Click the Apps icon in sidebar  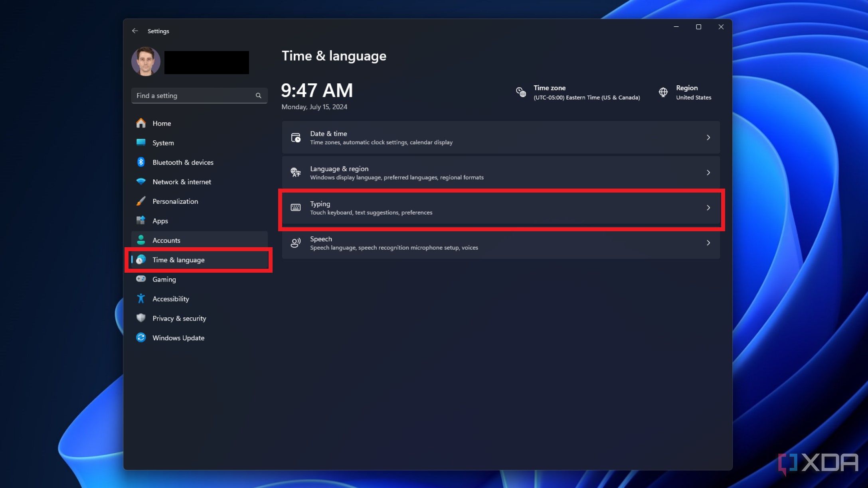point(141,220)
